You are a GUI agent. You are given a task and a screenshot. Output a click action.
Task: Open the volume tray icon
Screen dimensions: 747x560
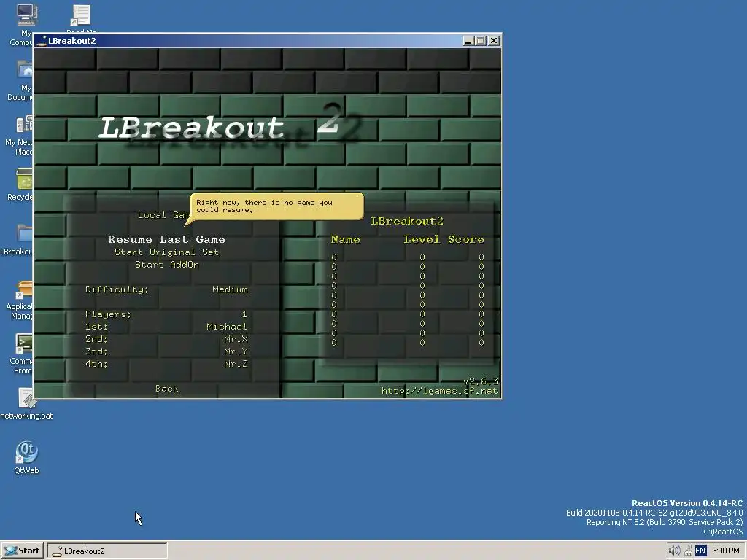coord(673,551)
